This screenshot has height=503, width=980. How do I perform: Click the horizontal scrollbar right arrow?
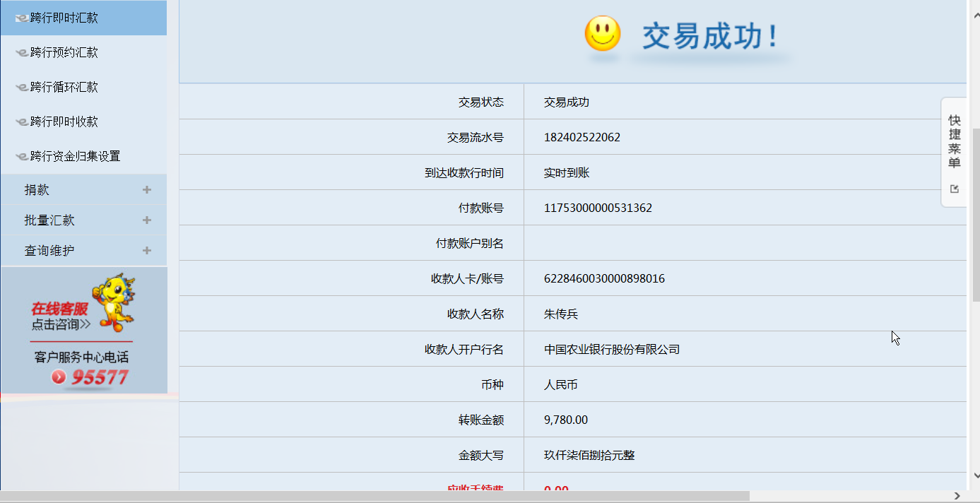click(x=957, y=496)
